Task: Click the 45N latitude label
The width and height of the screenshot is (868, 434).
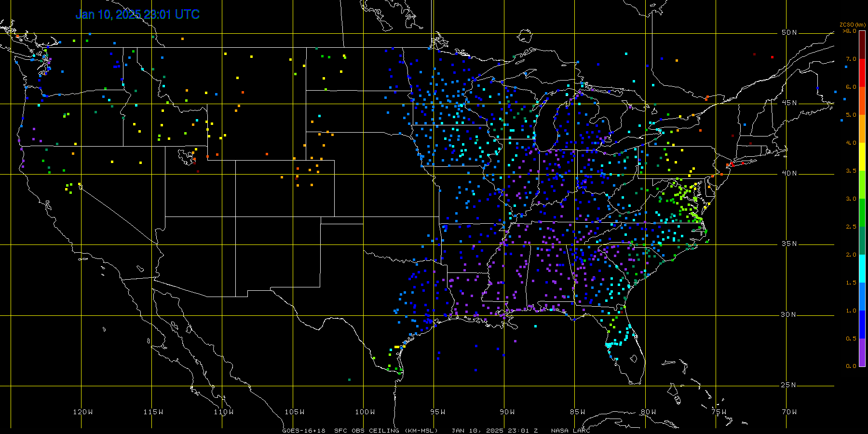Action: (x=789, y=103)
